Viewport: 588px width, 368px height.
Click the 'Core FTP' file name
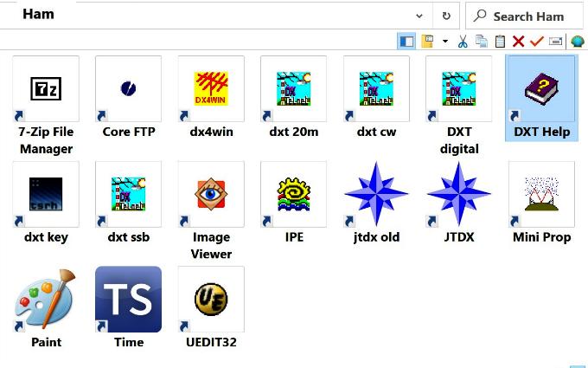click(129, 132)
